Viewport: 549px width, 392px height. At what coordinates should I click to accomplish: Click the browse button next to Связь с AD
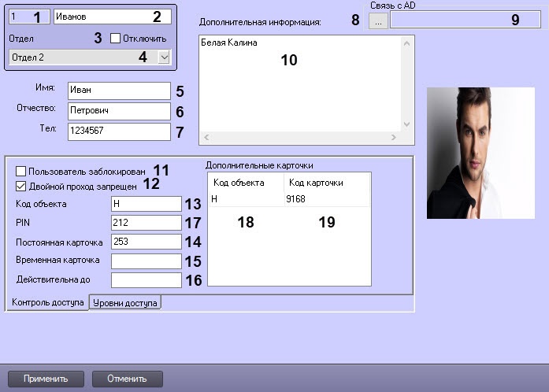pyautogui.click(x=378, y=21)
